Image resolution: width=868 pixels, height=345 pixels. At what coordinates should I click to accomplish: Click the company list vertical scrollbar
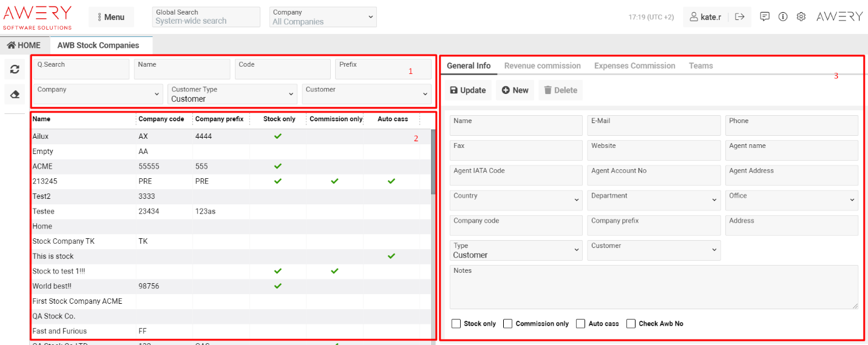click(x=433, y=161)
